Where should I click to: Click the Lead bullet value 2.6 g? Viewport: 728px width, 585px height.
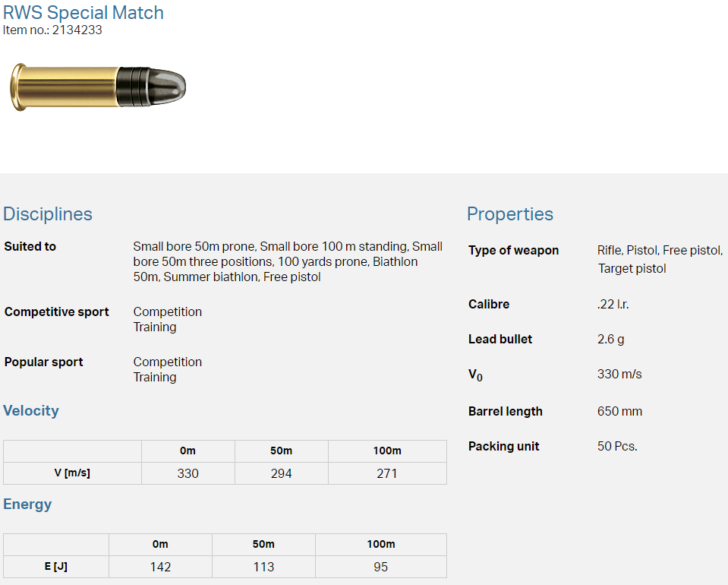[x=611, y=340]
